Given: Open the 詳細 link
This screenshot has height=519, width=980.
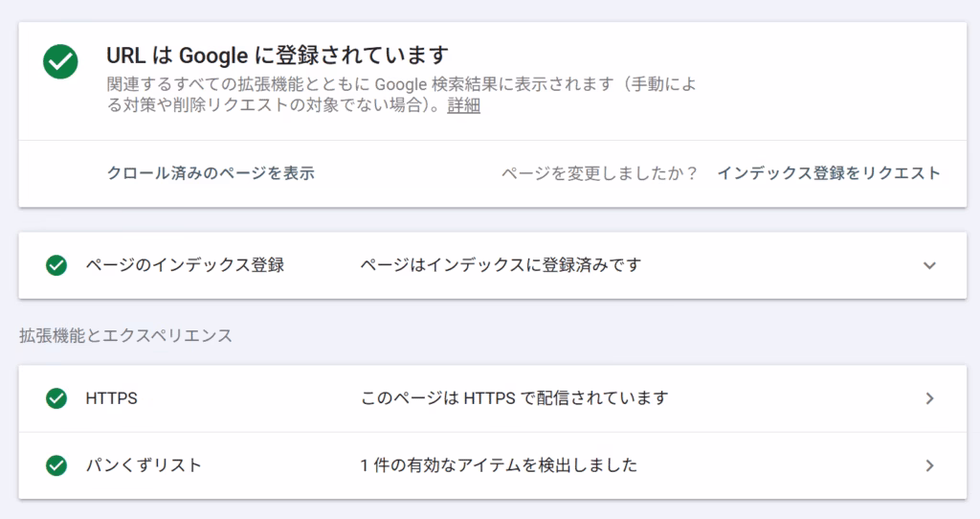Looking at the screenshot, I should tap(463, 106).
